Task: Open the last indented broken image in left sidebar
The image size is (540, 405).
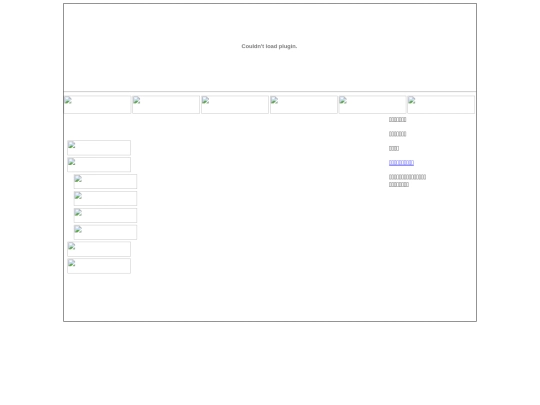Action: point(105,232)
